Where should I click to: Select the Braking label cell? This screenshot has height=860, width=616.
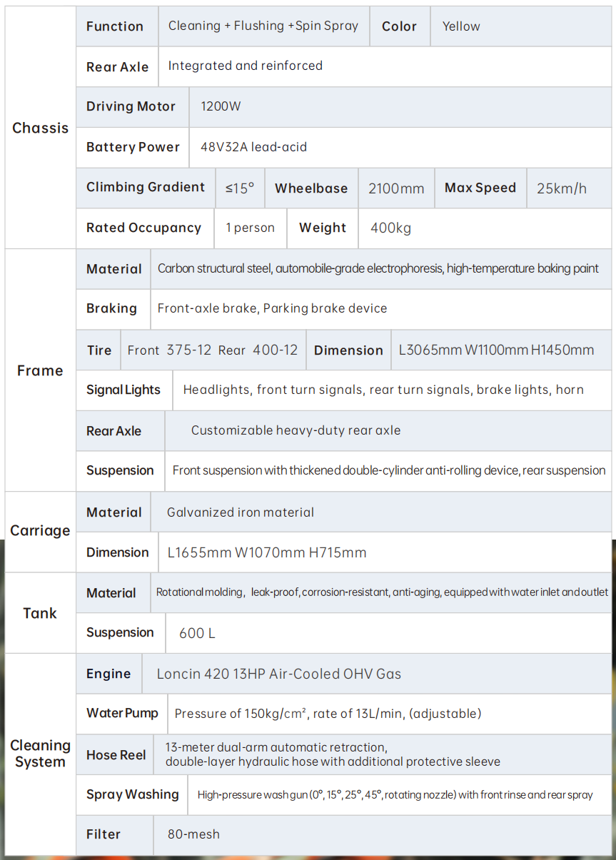point(112,309)
